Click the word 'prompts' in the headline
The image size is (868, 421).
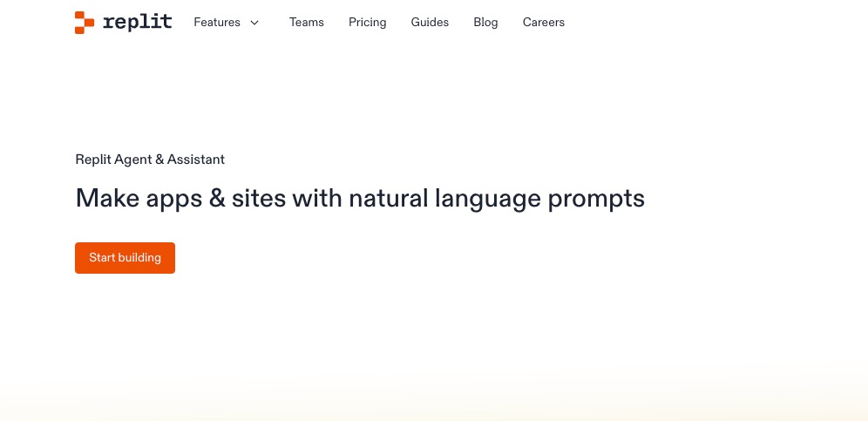(x=596, y=200)
